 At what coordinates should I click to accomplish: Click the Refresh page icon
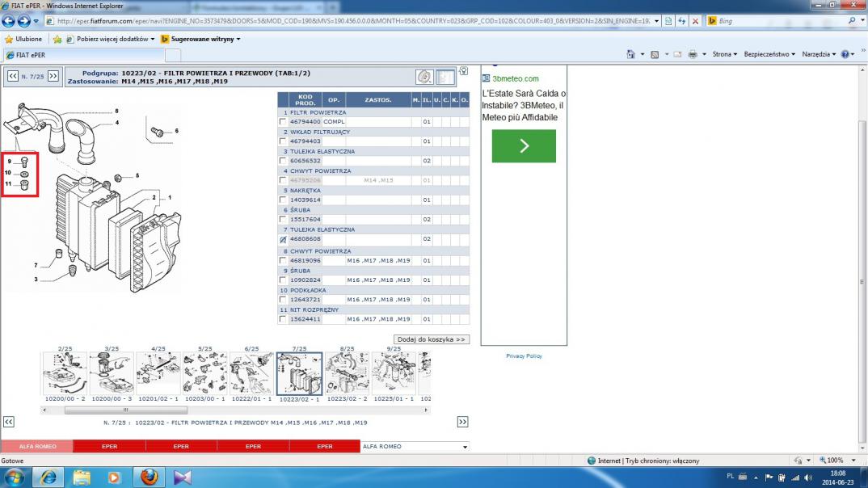click(x=682, y=21)
